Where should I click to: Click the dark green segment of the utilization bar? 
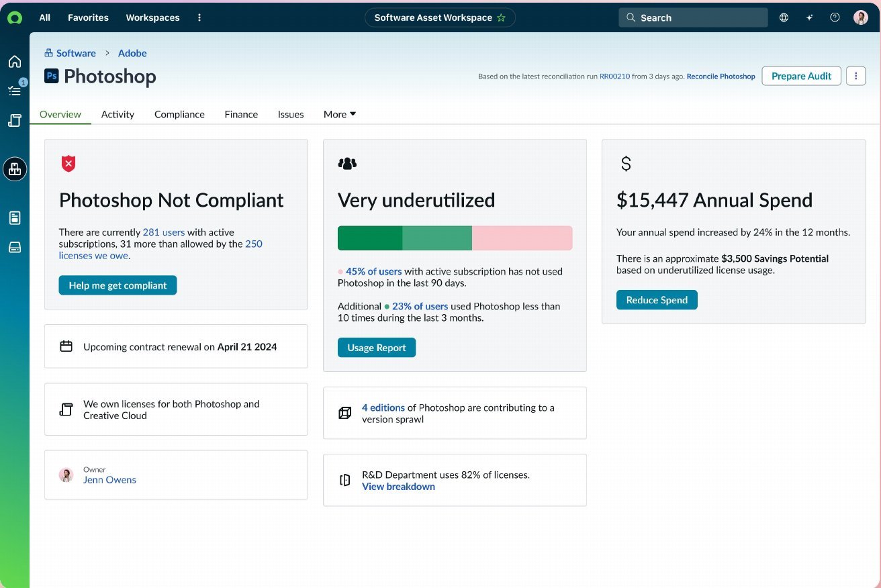pos(370,238)
